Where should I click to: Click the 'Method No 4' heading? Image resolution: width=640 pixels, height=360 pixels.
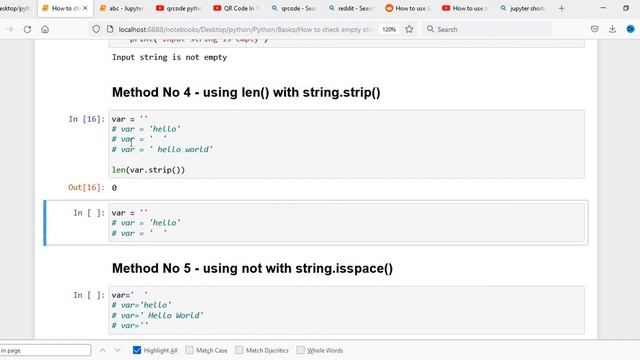pos(246,92)
